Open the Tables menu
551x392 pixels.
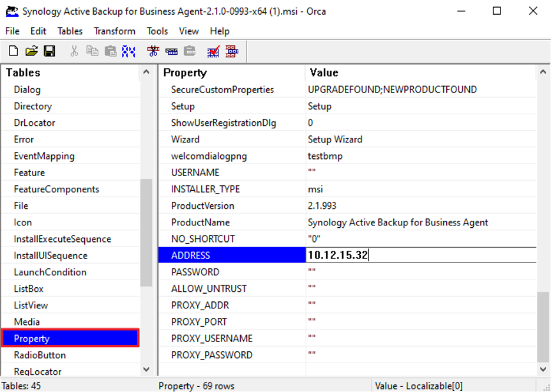coord(70,31)
